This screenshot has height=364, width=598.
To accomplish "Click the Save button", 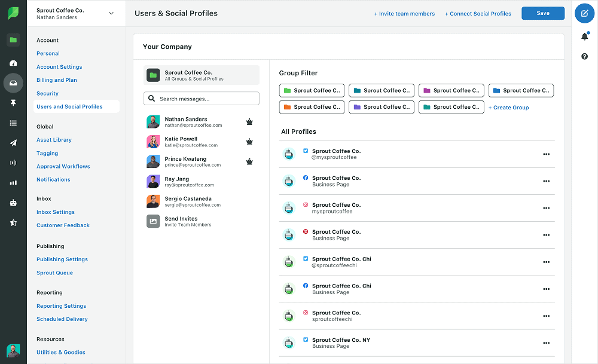I will point(543,13).
